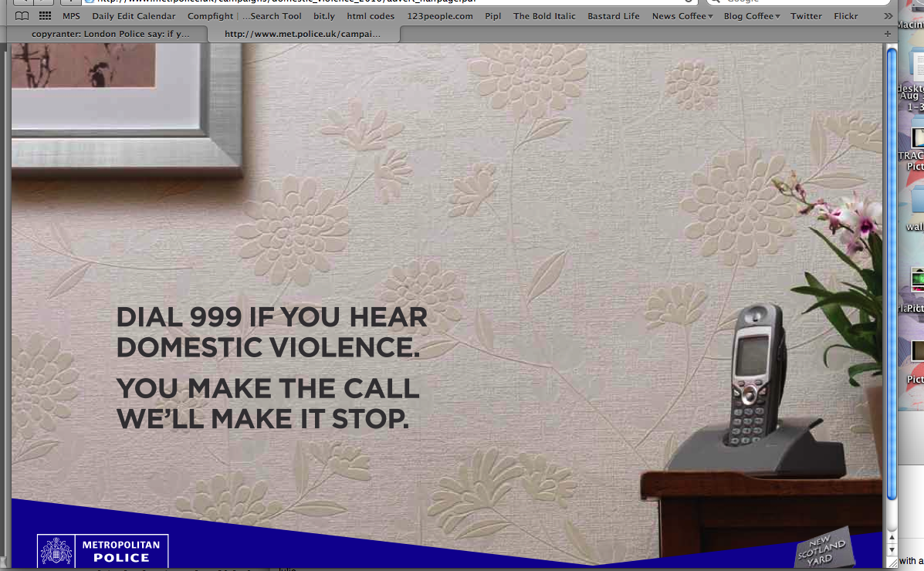Click the window resize grip corner
This screenshot has height=571, width=924.
tap(892, 563)
